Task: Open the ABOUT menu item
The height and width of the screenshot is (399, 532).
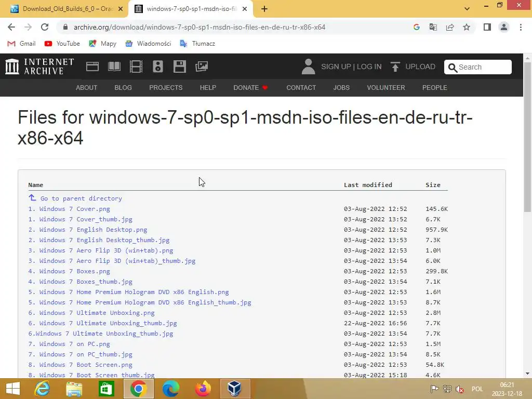Action: 87,87
